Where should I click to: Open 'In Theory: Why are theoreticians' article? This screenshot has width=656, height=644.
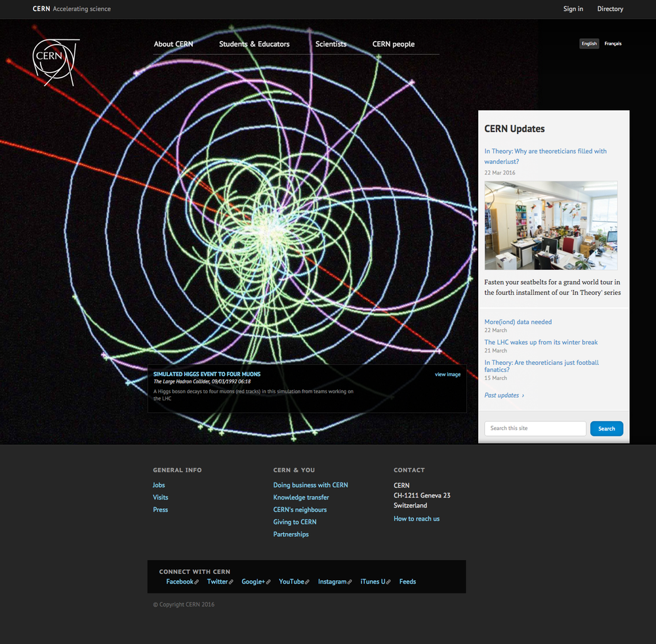pos(545,156)
